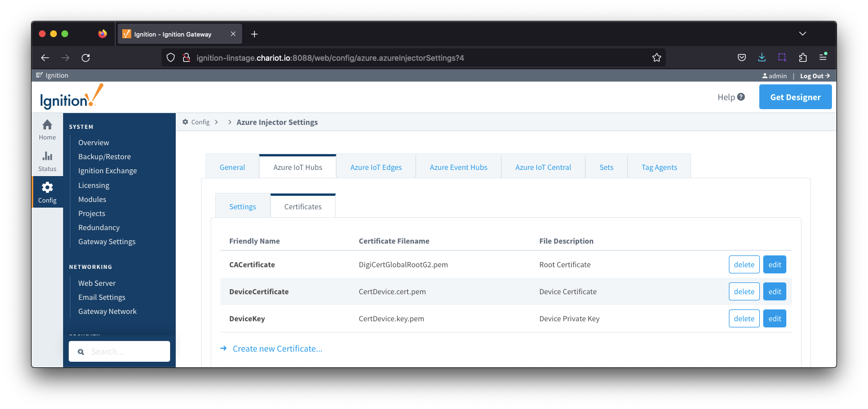Click Create new Certificate link

coord(277,349)
